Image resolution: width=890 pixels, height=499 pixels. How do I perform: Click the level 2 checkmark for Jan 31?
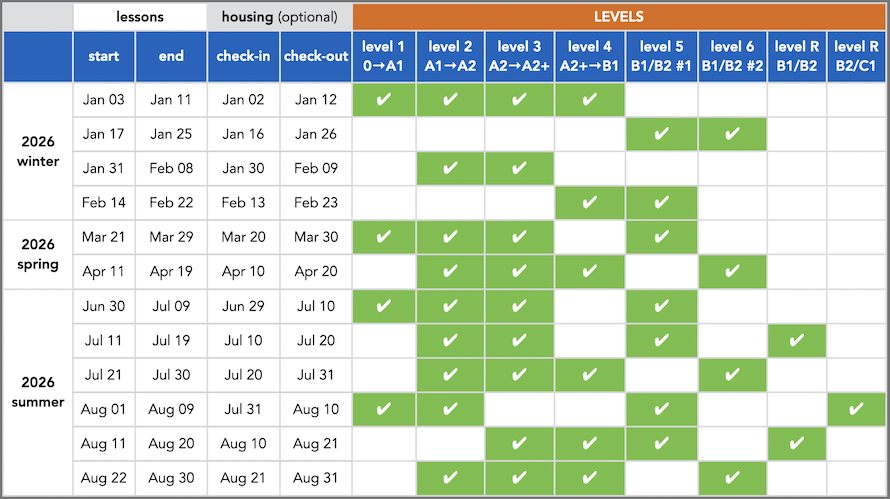click(x=451, y=168)
